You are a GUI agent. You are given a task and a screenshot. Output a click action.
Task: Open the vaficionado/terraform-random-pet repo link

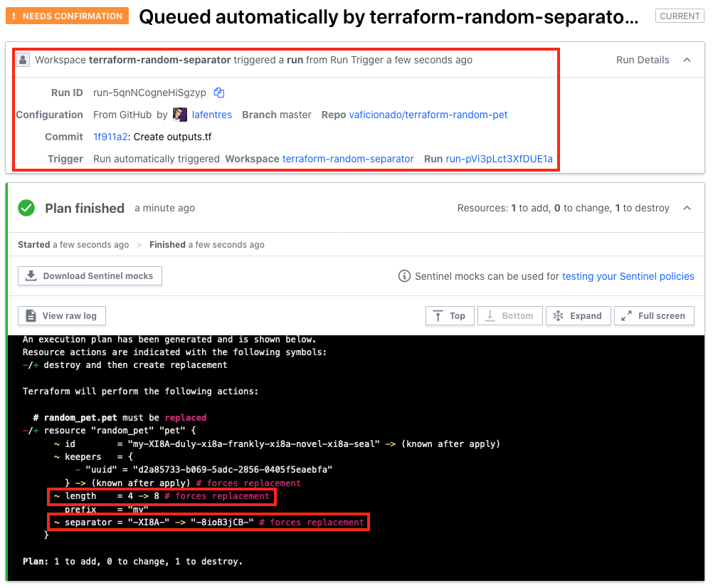[428, 115]
